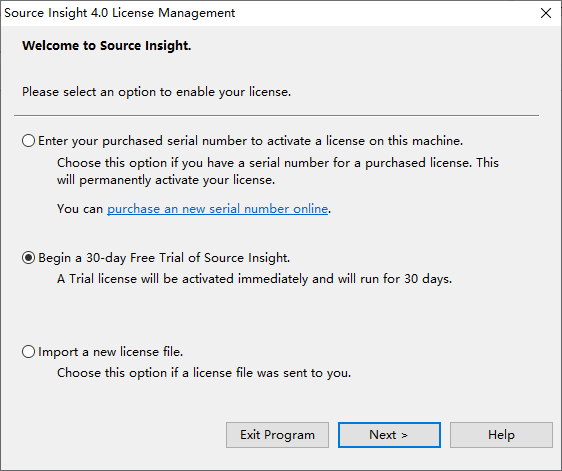The image size is (562, 471).
Task: Open the Help button
Action: 501,435
